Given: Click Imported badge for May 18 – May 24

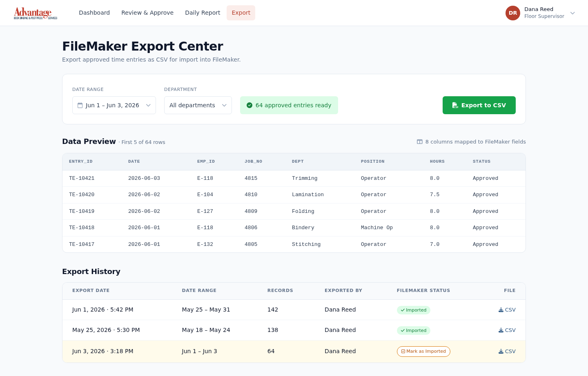Looking at the screenshot, I should tap(413, 330).
